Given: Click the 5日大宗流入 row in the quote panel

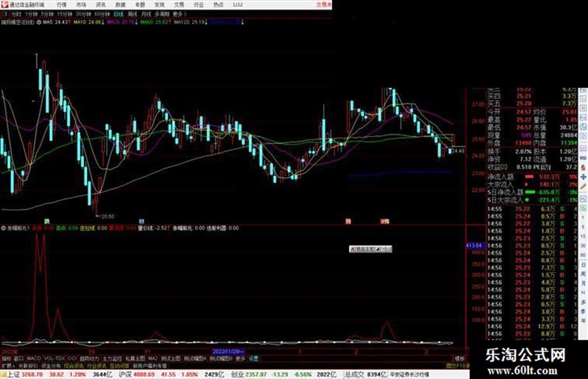Looking at the screenshot, I should coord(532,200).
